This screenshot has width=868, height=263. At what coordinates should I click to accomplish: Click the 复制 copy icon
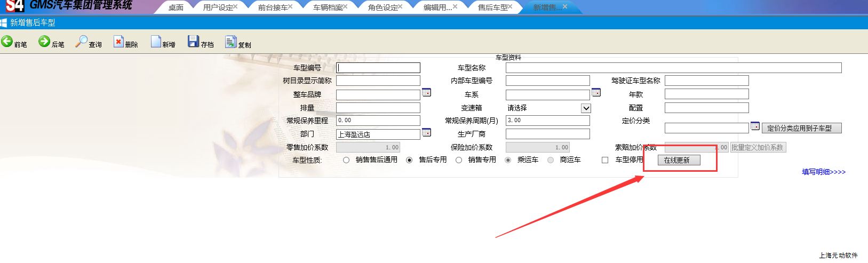[230, 42]
